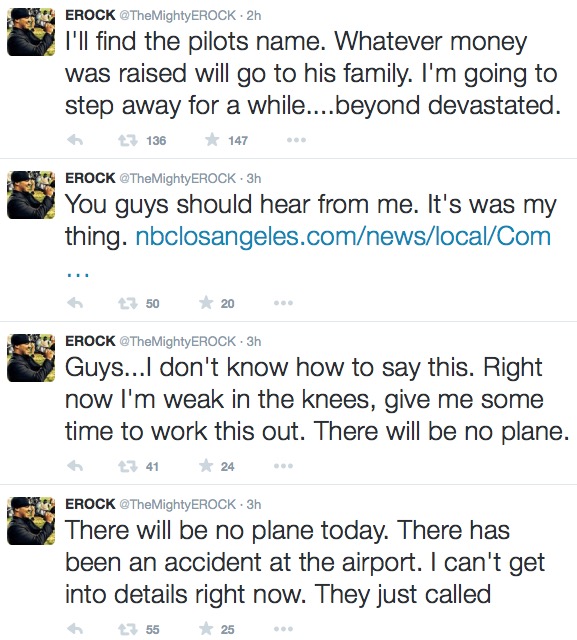Favorite the tweet with 24 stars
This screenshot has height=640, width=577.
(206, 466)
